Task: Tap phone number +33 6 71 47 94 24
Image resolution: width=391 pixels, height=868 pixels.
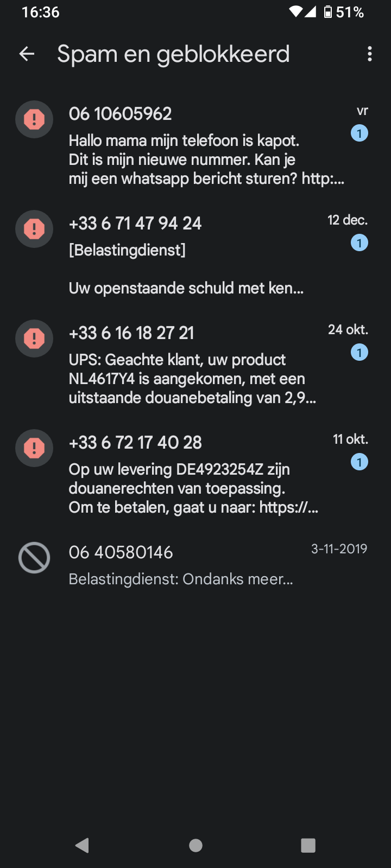Action: (135, 224)
